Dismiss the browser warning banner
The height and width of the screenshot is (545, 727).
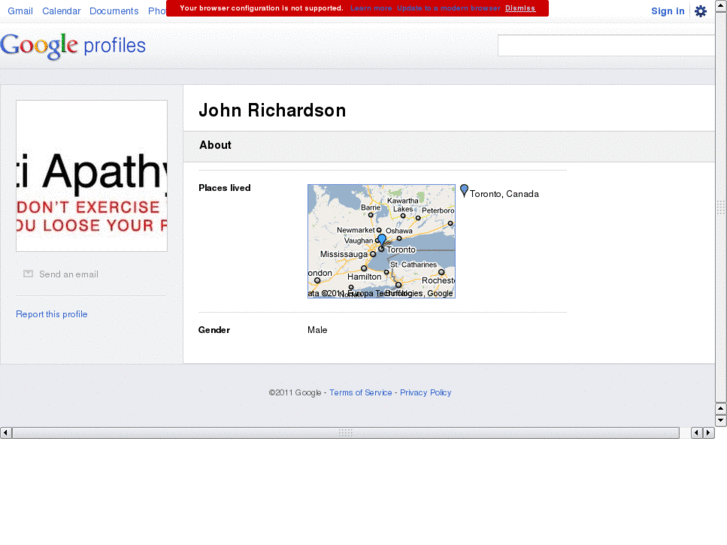tap(520, 8)
